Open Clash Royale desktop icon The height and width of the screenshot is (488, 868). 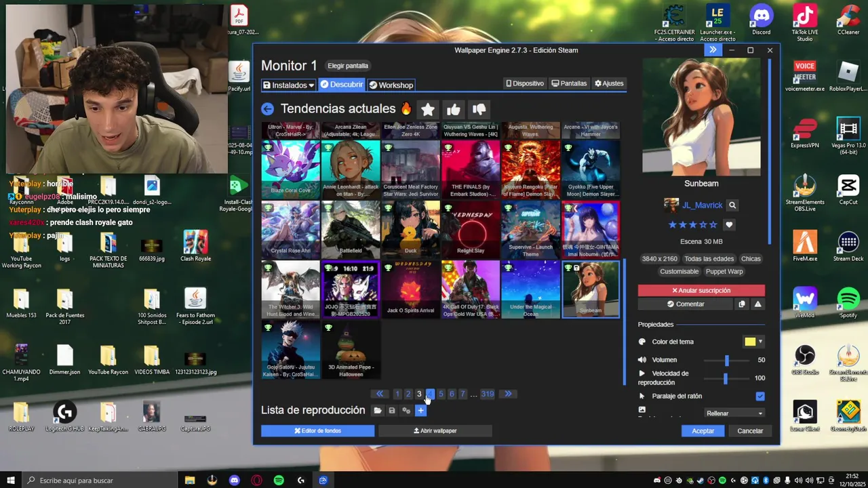(195, 246)
